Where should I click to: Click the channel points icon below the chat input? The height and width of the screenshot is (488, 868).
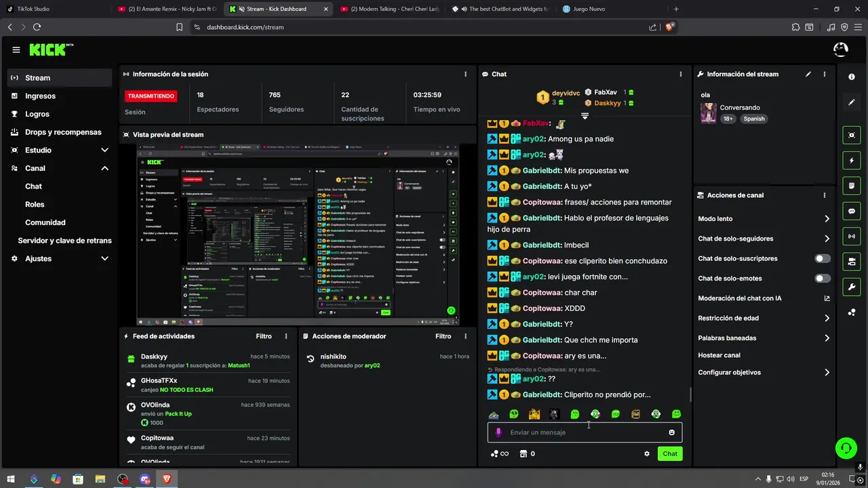tap(495, 454)
